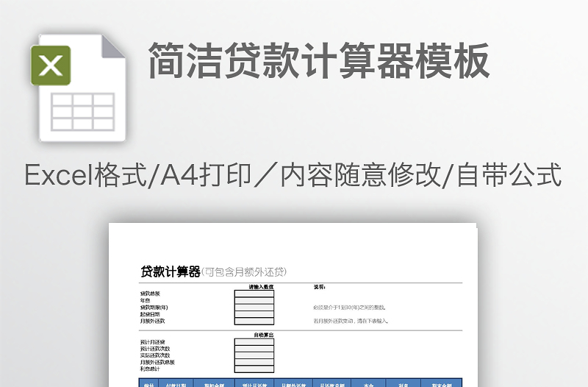Click the 说明 label
588x387 pixels.
pyautogui.click(x=319, y=287)
